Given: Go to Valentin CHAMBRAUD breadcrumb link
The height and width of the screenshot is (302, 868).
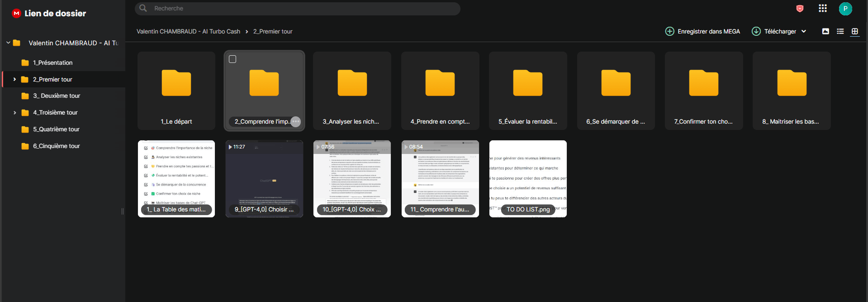Looking at the screenshot, I should pos(188,31).
